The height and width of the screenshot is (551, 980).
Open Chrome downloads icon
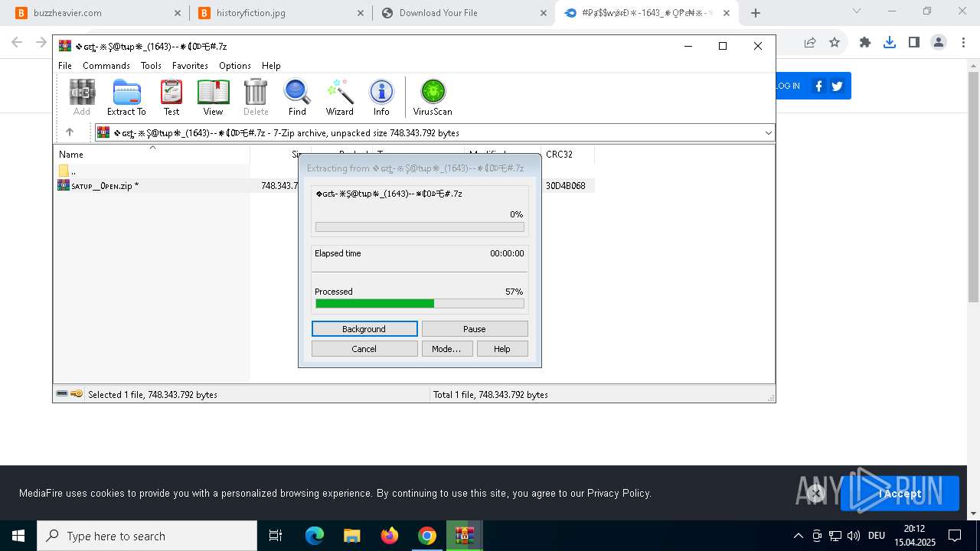890,43
